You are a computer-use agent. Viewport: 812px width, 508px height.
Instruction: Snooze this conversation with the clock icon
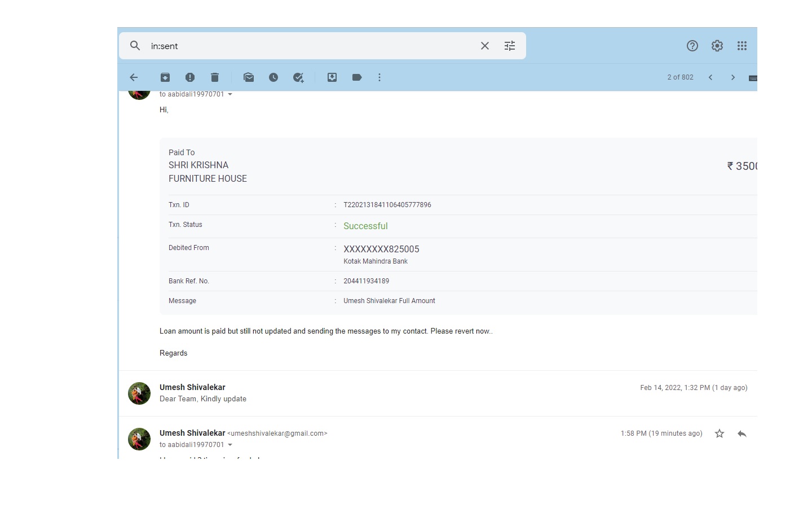pyautogui.click(x=273, y=77)
